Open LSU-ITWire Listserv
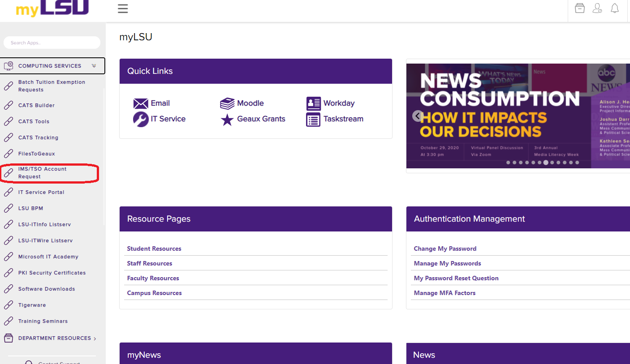 pos(45,240)
